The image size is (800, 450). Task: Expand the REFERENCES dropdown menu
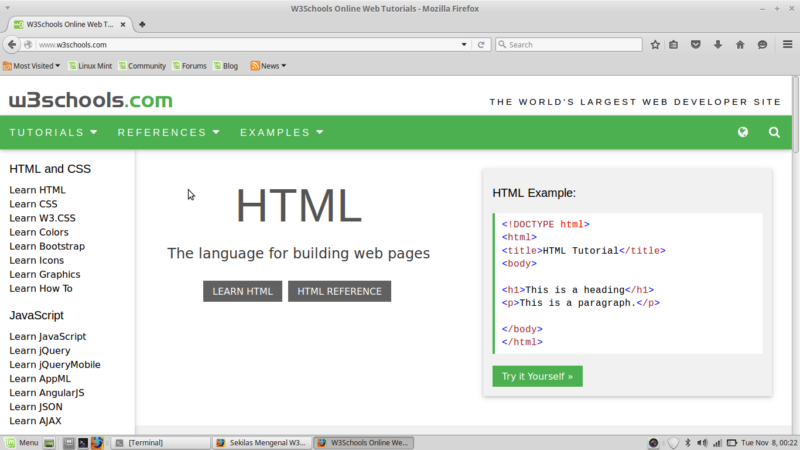(168, 132)
